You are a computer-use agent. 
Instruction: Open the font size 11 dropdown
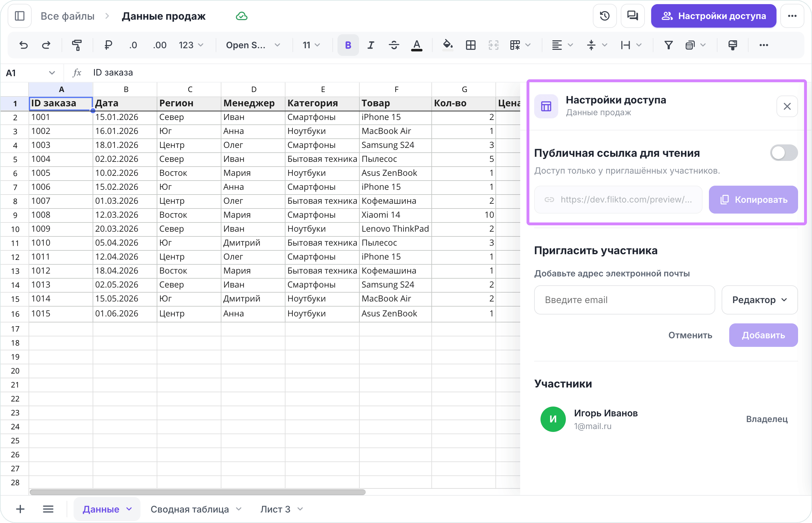311,45
